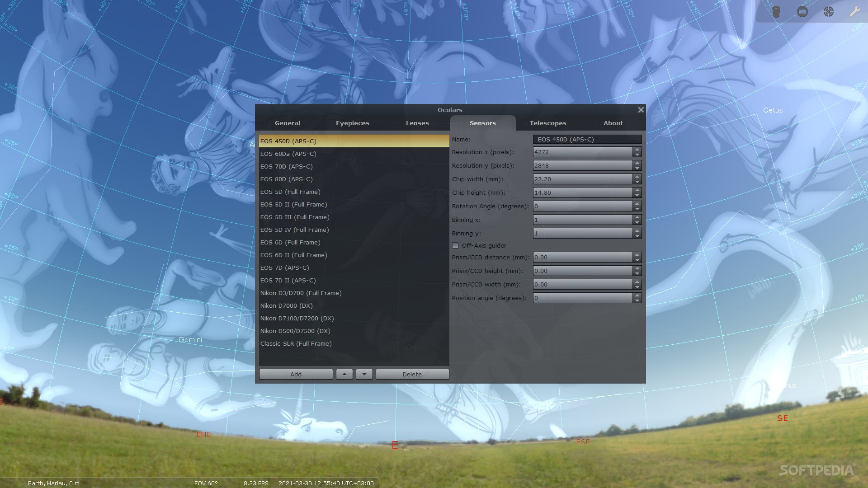
Task: Increase Resolution x with up arrow
Action: click(637, 150)
